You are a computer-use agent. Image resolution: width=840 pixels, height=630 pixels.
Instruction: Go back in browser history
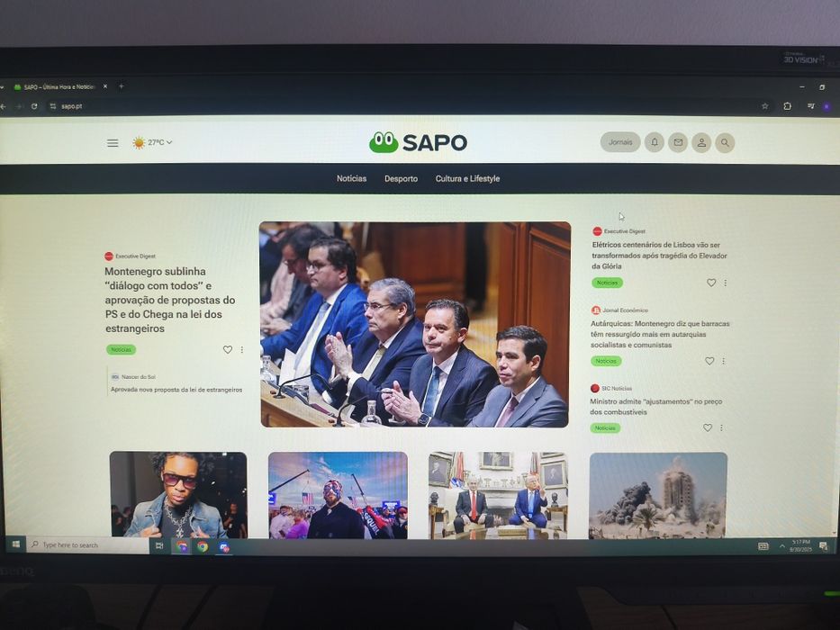pos(4,106)
